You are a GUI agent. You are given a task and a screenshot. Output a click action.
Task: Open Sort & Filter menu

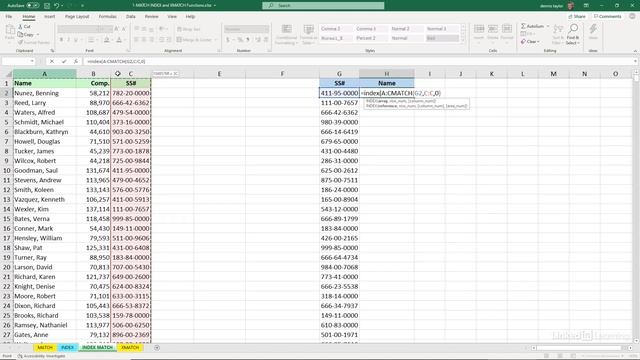pos(557,34)
